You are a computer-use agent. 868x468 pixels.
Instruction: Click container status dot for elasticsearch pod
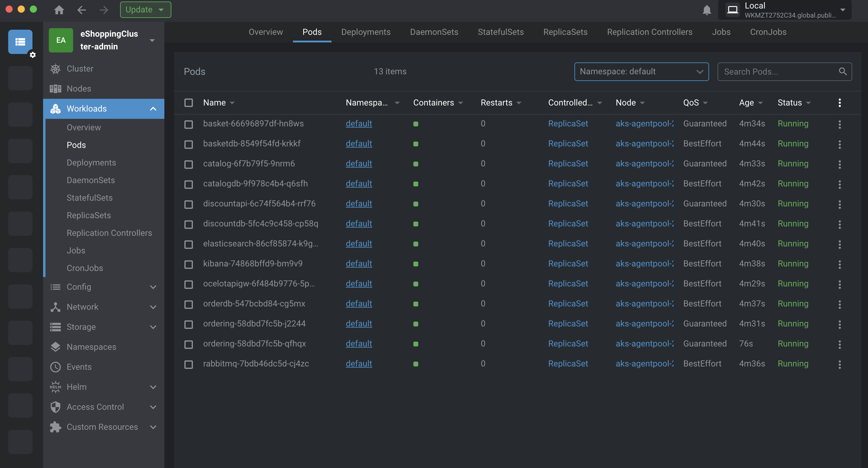415,244
